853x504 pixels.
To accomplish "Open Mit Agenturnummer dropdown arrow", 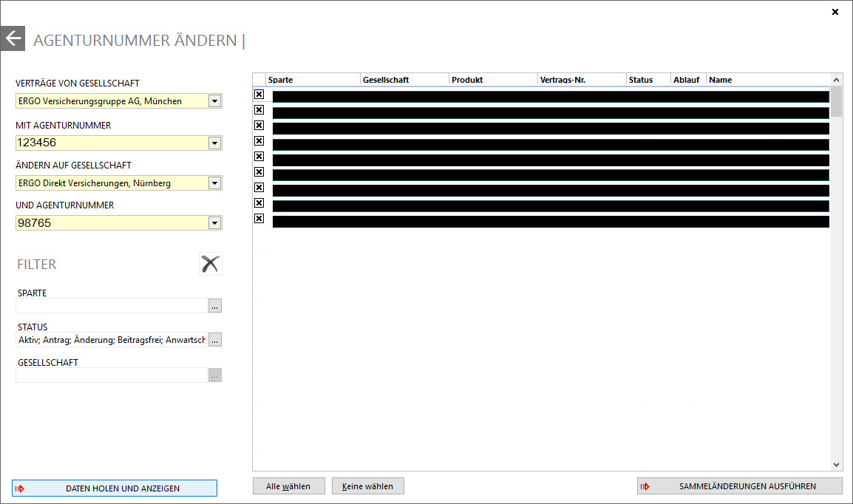I will click(x=214, y=143).
